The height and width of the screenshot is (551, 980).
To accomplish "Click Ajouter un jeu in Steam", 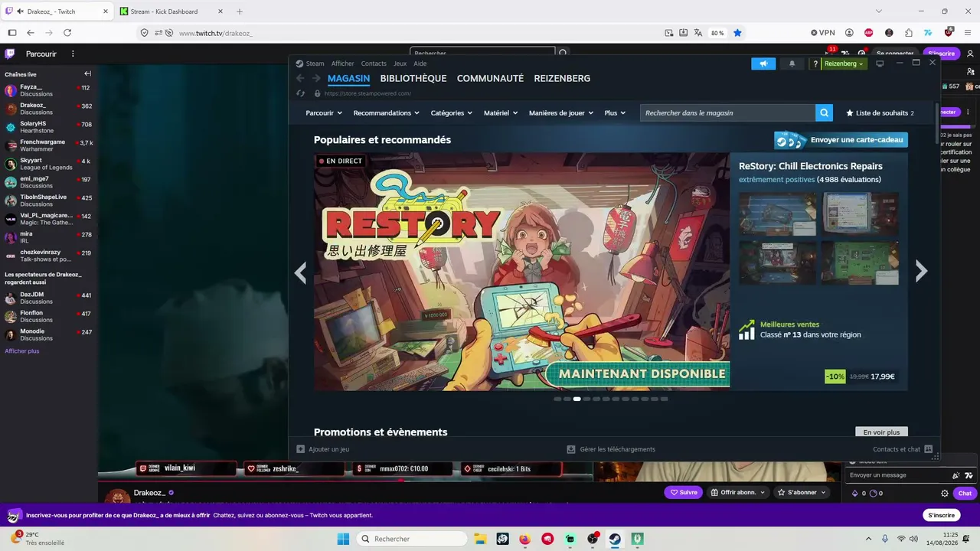I will (323, 449).
